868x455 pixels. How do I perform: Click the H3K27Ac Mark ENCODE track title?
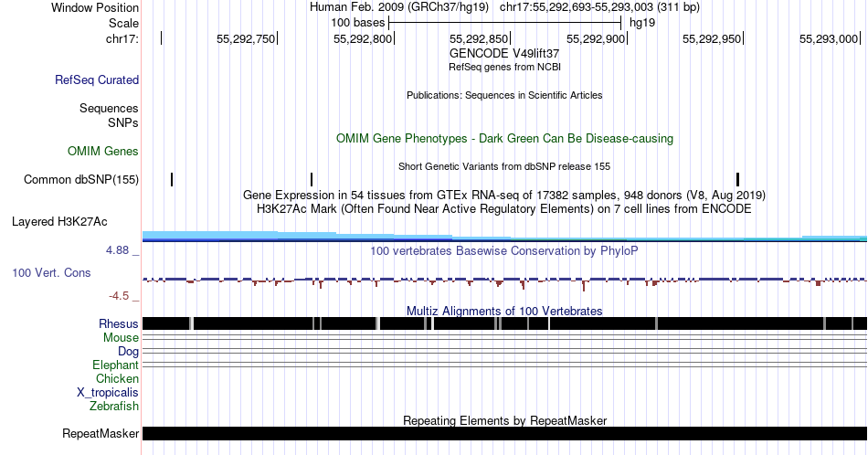(504, 208)
